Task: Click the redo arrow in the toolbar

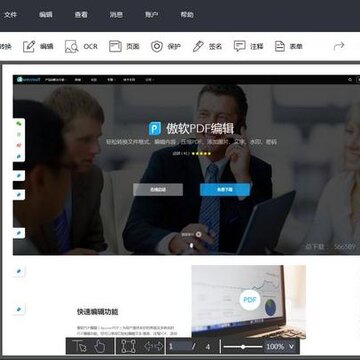Action: [x=339, y=46]
